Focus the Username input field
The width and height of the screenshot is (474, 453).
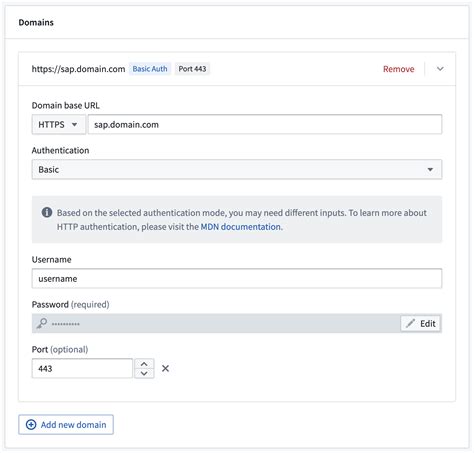point(237,278)
